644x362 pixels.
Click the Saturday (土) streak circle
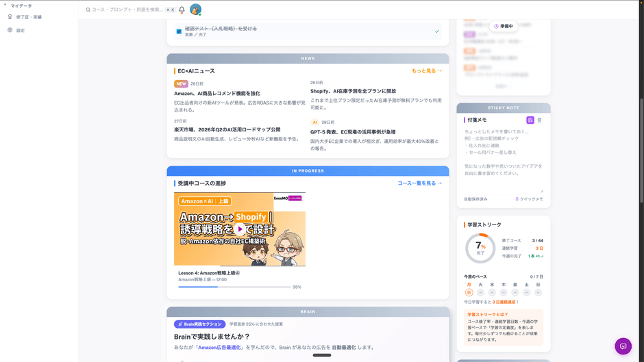click(x=527, y=293)
